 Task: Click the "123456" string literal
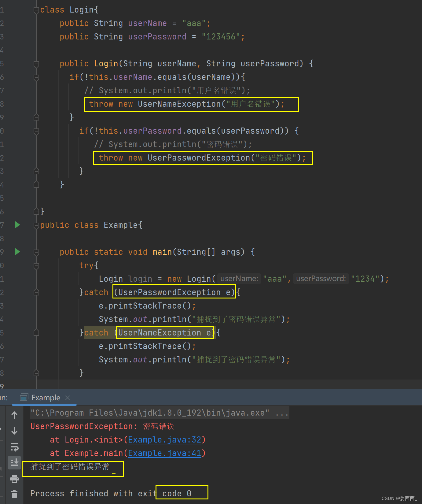tap(221, 37)
